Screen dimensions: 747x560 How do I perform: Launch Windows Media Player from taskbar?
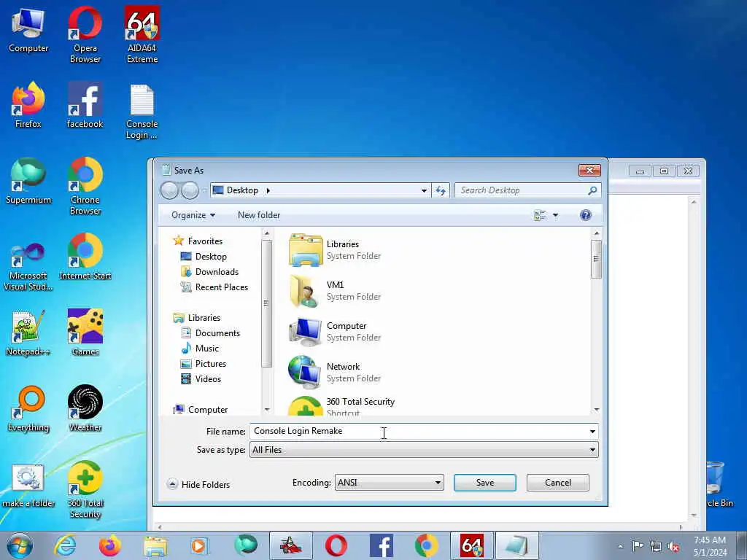pyautogui.click(x=200, y=545)
